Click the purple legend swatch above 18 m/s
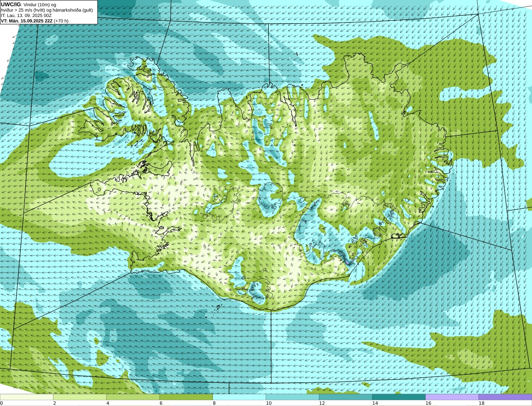Image resolution: width=532 pixels, height=406 pixels. pyautogui.click(x=505, y=397)
